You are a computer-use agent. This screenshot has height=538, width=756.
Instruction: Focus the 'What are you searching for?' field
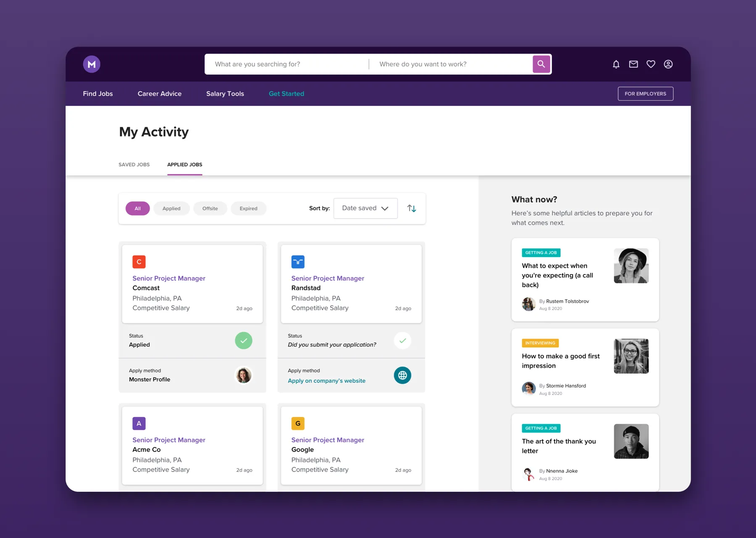point(287,64)
